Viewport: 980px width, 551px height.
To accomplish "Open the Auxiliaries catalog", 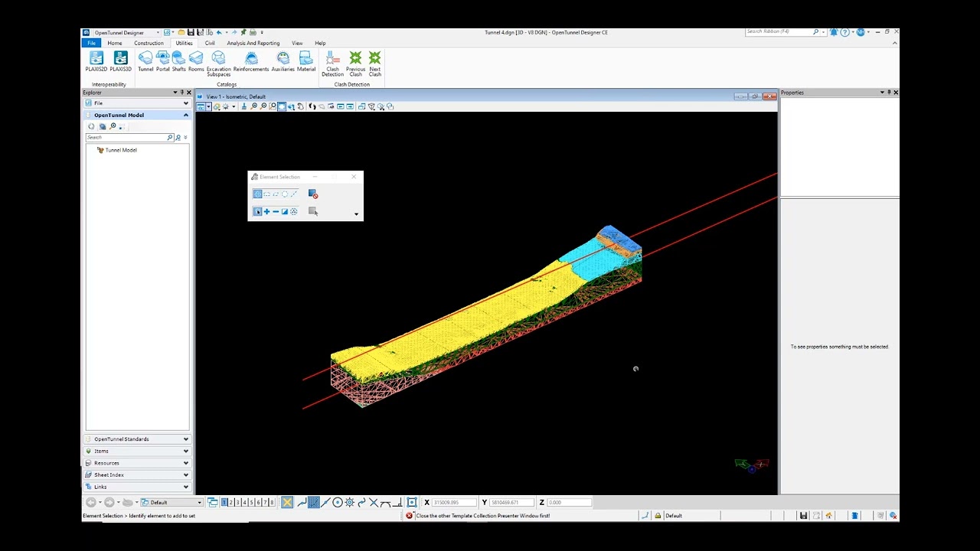I will 283,63.
